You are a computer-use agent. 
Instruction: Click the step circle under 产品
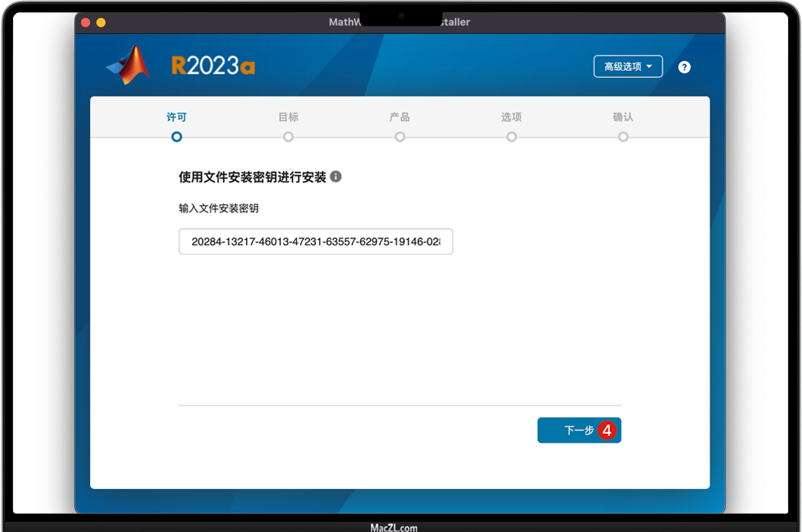pos(400,137)
